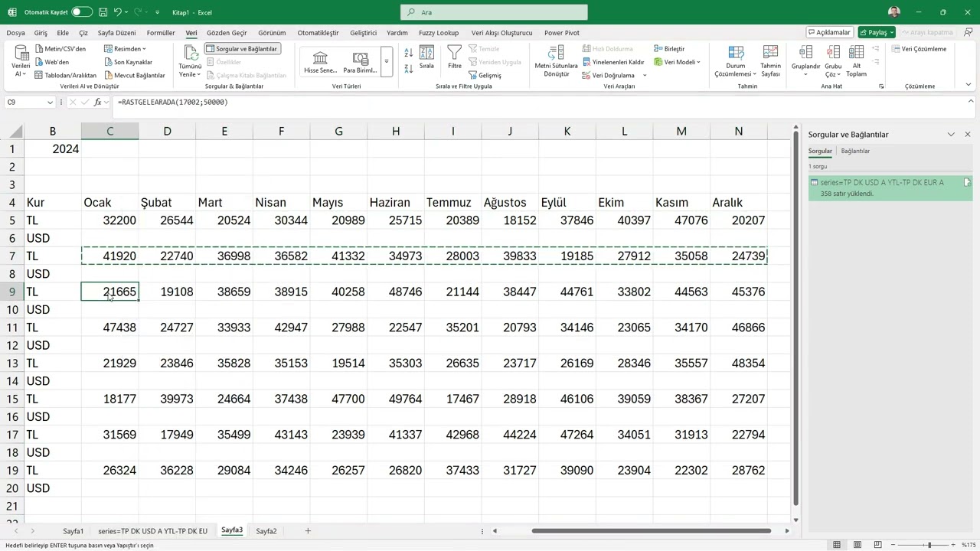Open the Açıklamalar comments button
Screen dimensions: 980x551
(x=831, y=32)
